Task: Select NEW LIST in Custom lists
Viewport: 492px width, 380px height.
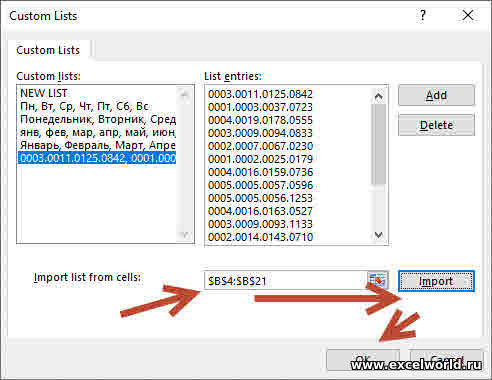Action: point(97,93)
